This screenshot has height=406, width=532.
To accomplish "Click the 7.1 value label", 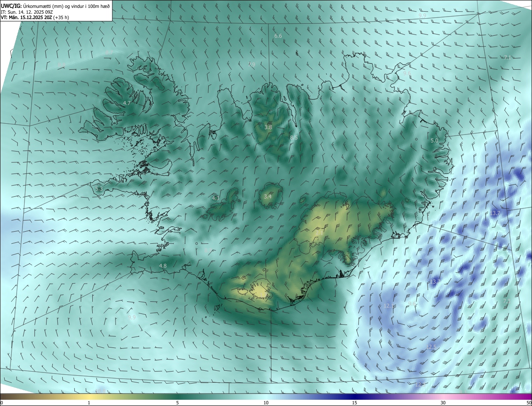I will click(507, 58).
